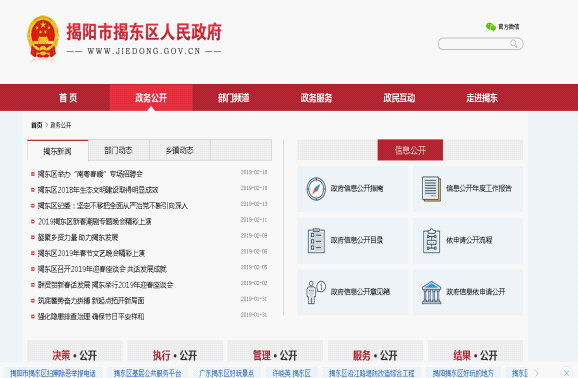Open news 揭东举行2019年迎春座谈会
Image resolution: width=578 pixels, height=378 pixels.
click(105, 285)
